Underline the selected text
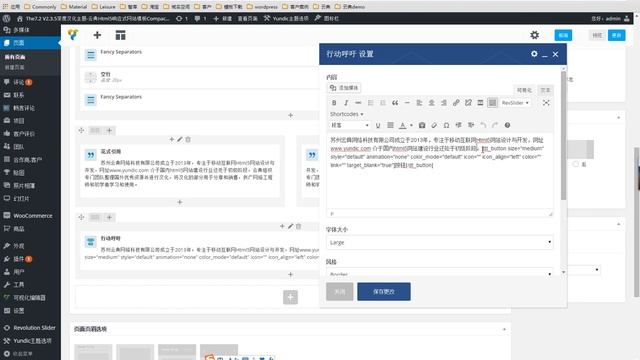640x360 pixels. pos(378,125)
